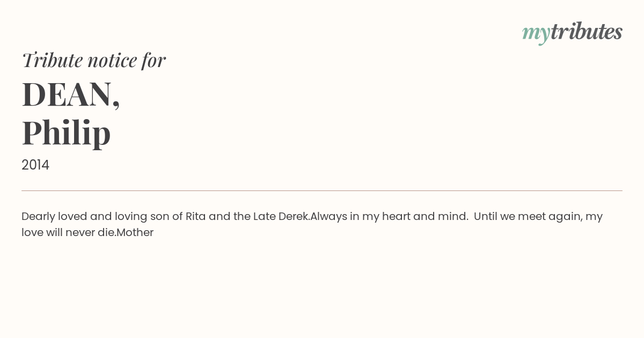The width and height of the screenshot is (644, 338).
Task: Click the word "Tribute" in the italic heading
Action: [53, 60]
